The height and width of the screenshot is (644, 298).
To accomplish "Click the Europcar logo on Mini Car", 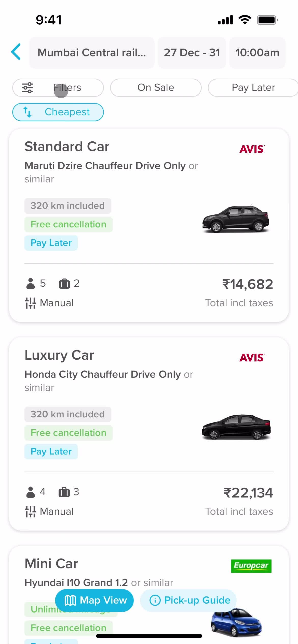I will 251,566.
